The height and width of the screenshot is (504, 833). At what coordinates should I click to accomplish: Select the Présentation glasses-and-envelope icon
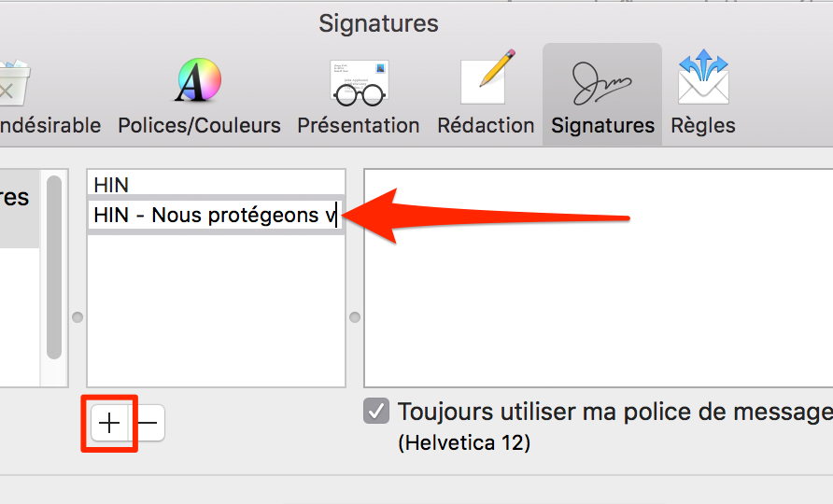click(x=360, y=82)
